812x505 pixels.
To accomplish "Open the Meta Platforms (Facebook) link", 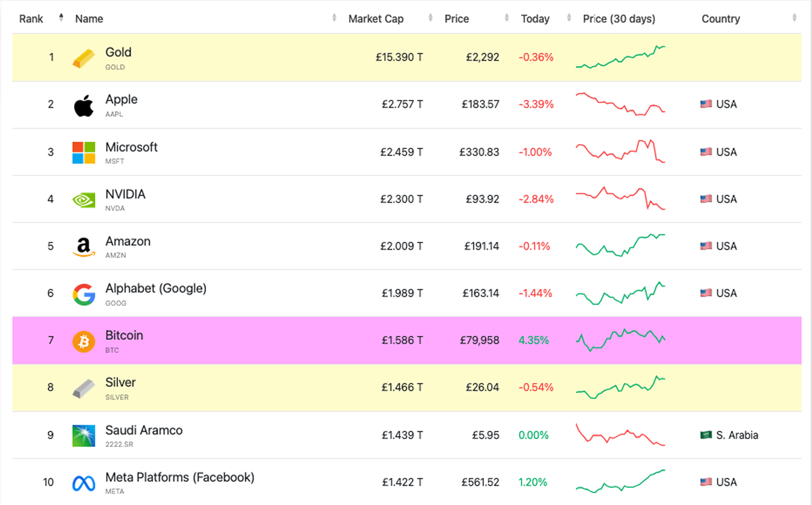I will click(x=180, y=477).
